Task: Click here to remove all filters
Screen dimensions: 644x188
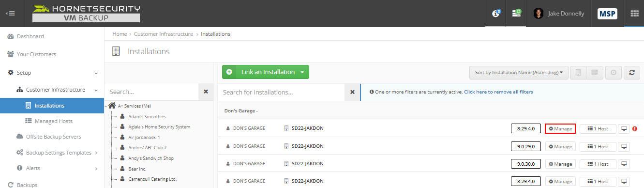Action: tap(498, 92)
